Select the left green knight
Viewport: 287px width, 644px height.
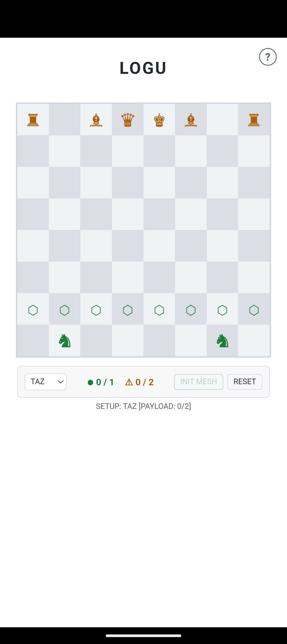coord(65,341)
